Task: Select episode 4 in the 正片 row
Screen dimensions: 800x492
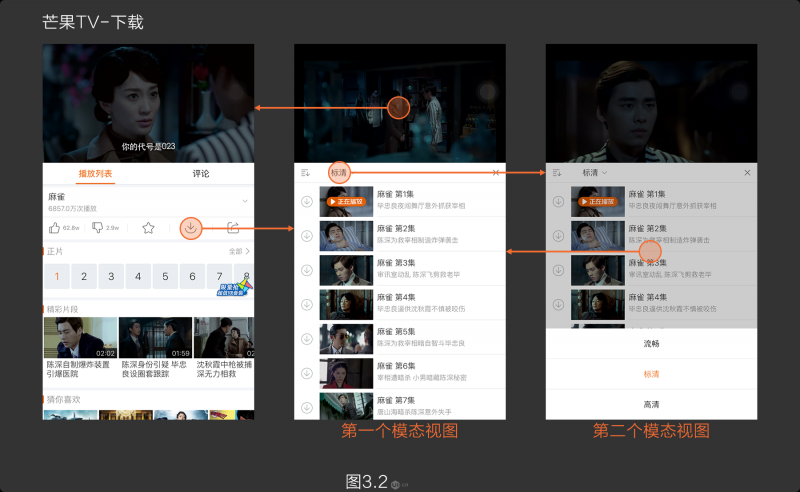Action: click(138, 277)
